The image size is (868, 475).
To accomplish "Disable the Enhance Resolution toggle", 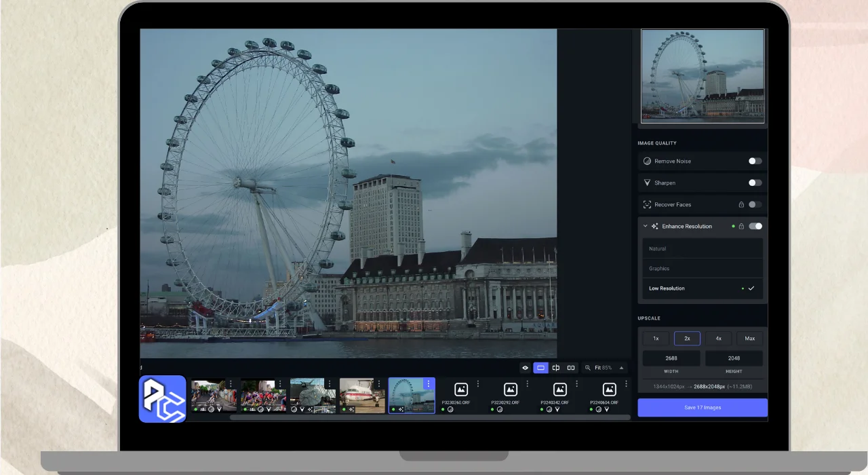I will (x=755, y=227).
